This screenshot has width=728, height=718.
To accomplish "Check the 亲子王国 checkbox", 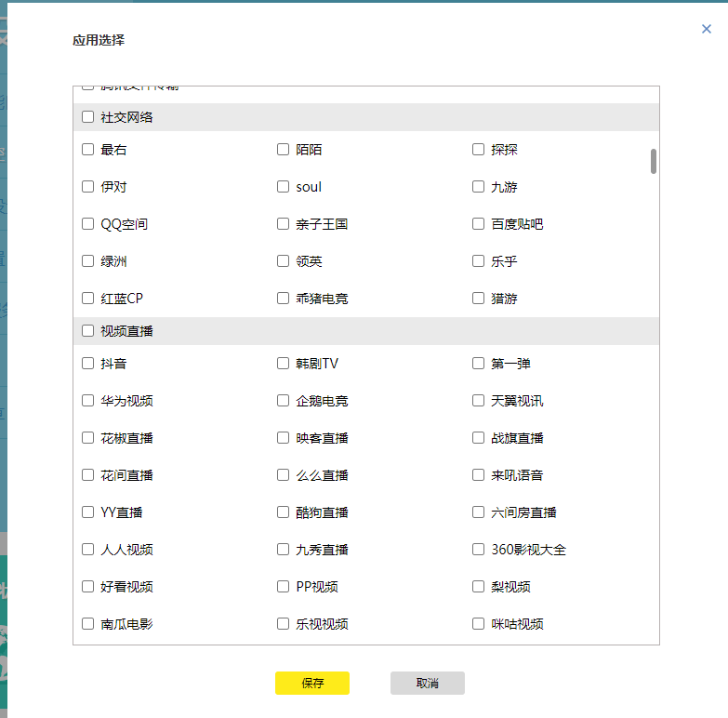I will click(x=283, y=223).
